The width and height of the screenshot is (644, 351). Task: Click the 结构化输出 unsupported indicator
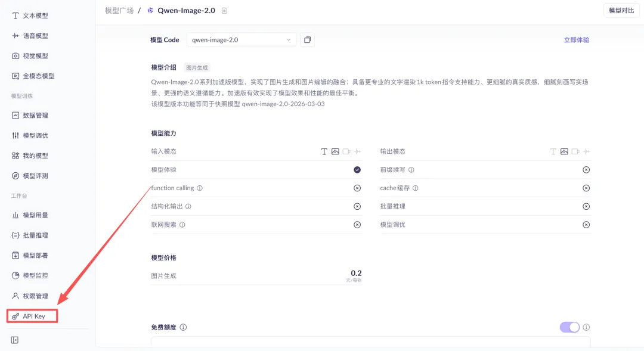[357, 207]
